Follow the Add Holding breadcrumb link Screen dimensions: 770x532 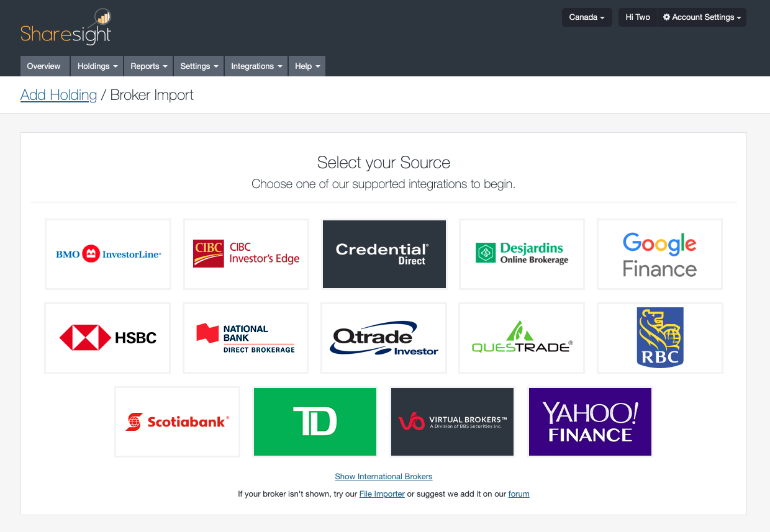point(59,95)
